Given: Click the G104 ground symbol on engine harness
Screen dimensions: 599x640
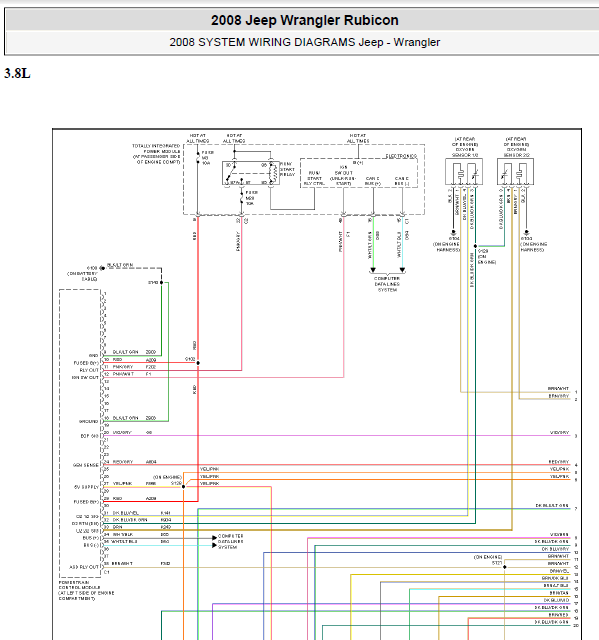Looking at the screenshot, I should (453, 232).
